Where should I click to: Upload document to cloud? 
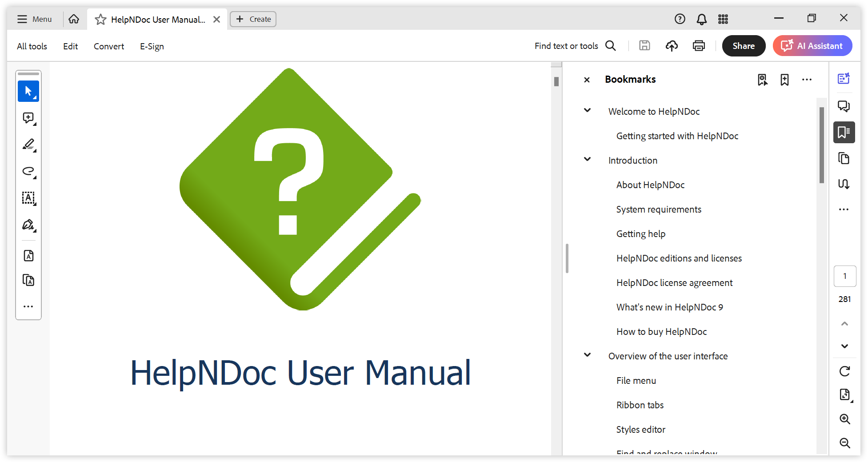coord(672,45)
